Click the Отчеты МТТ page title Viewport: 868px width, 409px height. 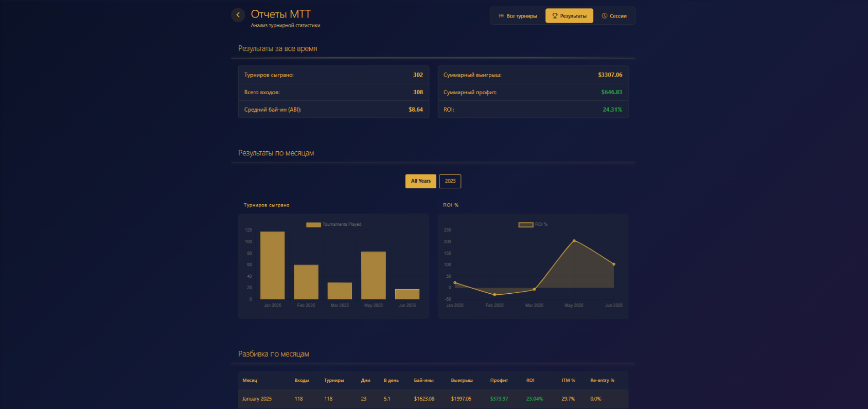[281, 14]
